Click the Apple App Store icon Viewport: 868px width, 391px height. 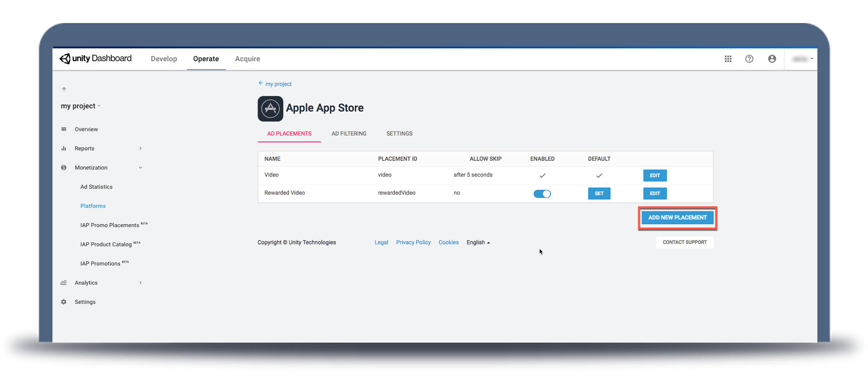coord(270,108)
